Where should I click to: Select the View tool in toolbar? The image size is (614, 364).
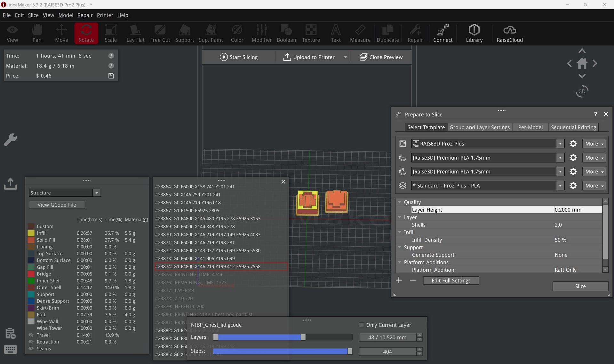12,33
